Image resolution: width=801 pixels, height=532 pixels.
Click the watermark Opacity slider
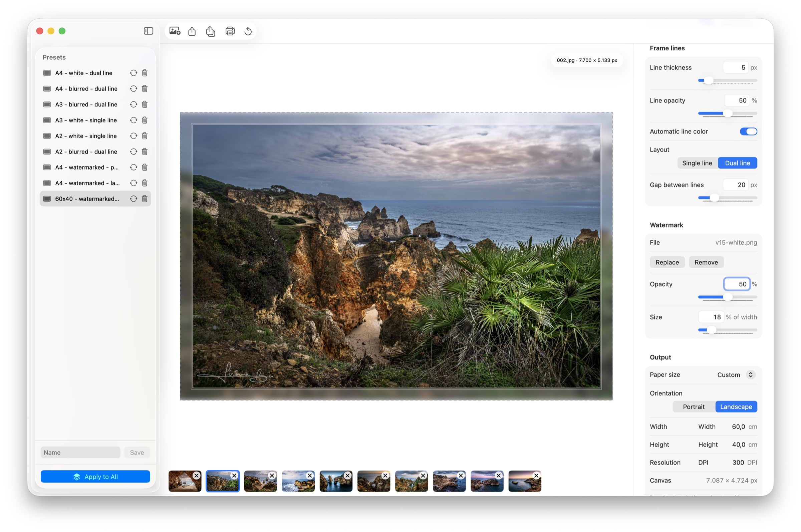tap(727, 297)
